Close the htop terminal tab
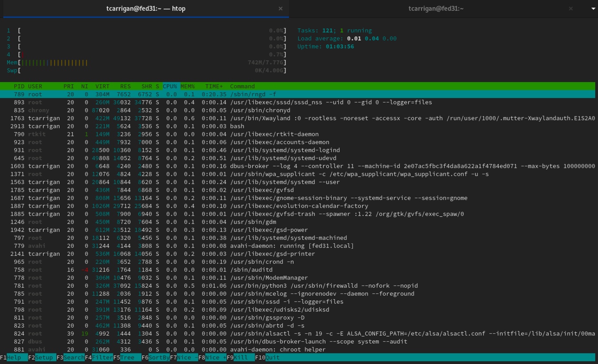Screen dimensions: 598x364 [280, 9]
